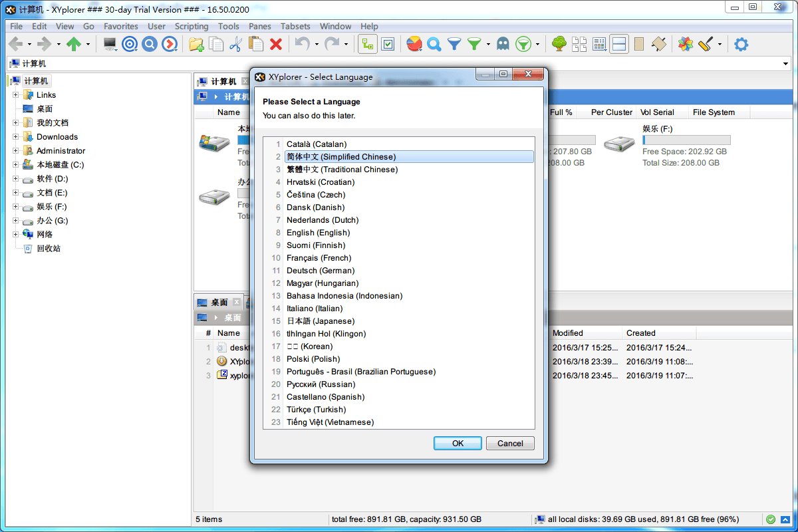This screenshot has width=798, height=532.
Task: Toggle the tree path tracing button
Action: [368, 45]
